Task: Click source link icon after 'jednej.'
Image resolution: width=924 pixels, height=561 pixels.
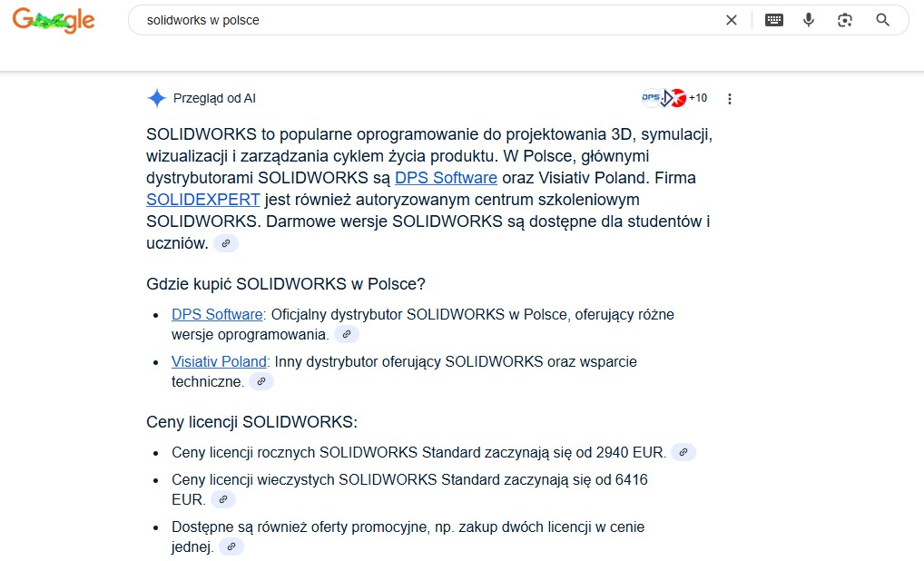Action: click(x=231, y=546)
